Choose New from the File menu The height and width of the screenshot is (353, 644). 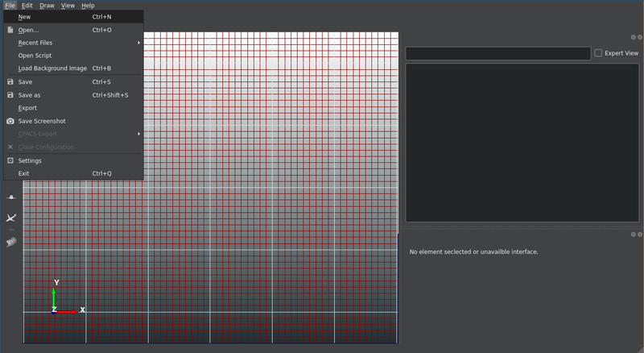pos(25,16)
